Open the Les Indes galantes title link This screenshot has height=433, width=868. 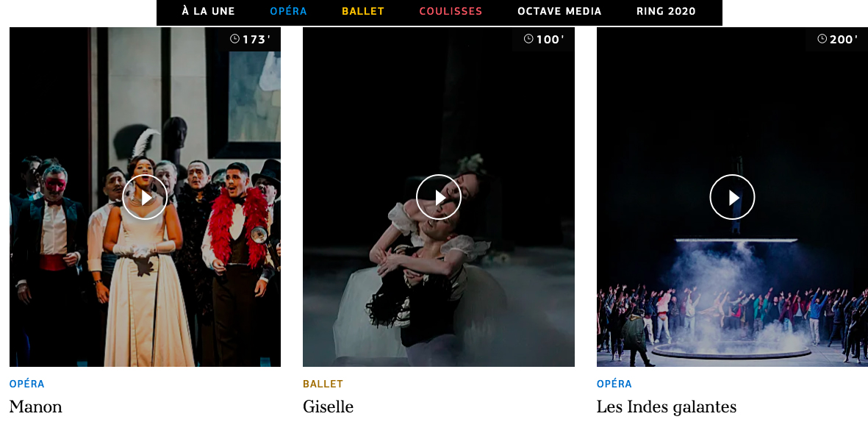pos(667,407)
